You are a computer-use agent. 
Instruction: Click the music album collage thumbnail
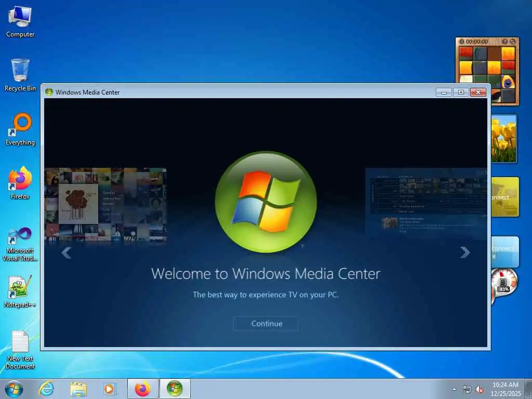(105, 204)
